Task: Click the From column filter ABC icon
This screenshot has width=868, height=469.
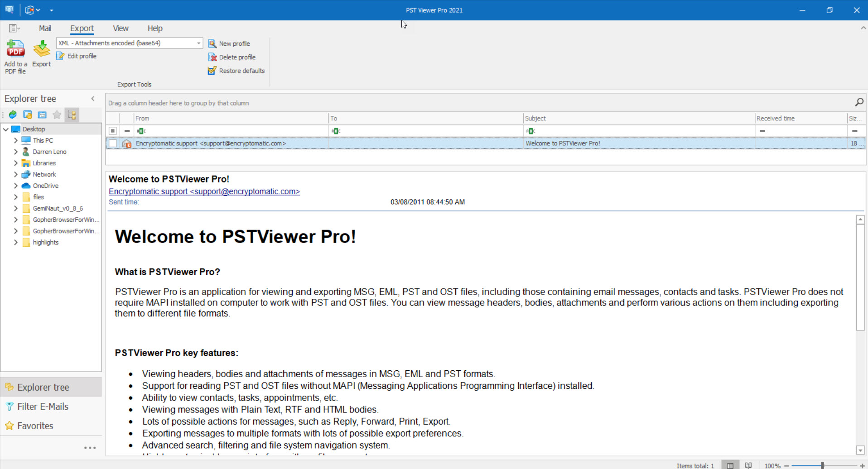Action: (141, 131)
